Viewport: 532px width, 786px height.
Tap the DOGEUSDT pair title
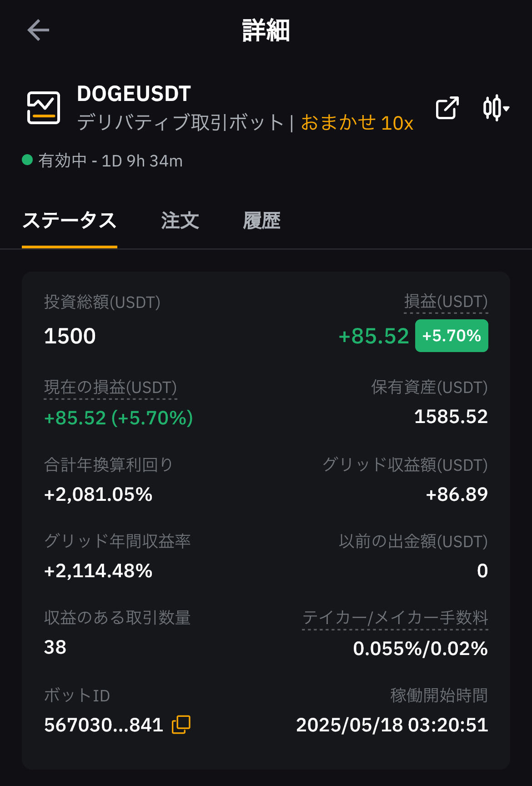pos(134,94)
